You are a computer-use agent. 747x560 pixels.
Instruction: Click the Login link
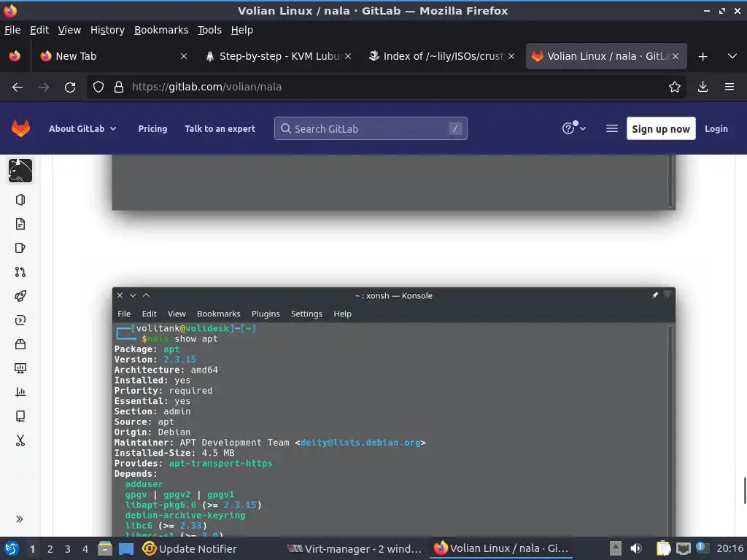tap(716, 128)
